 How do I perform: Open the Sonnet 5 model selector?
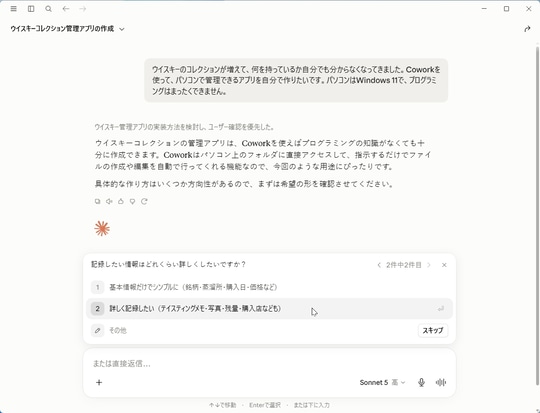(382, 382)
